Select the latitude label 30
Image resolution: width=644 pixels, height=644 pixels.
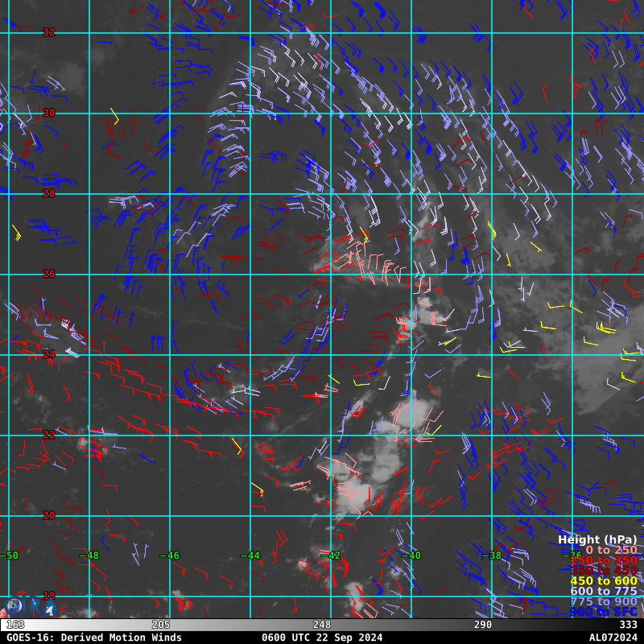point(49,113)
